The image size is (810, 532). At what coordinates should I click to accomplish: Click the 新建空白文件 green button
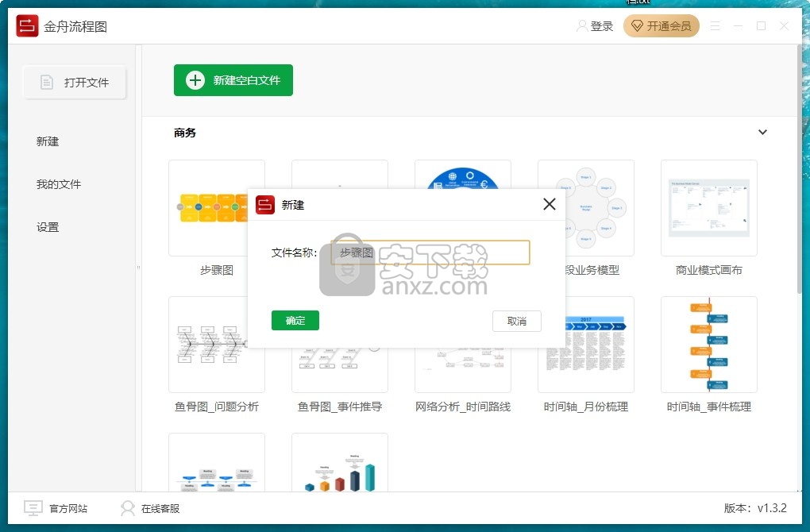[x=233, y=80]
